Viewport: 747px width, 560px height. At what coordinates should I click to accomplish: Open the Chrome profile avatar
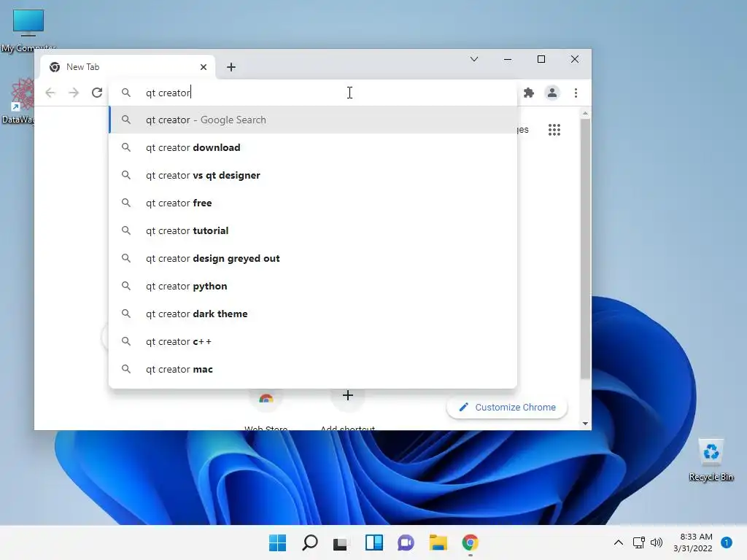point(552,93)
